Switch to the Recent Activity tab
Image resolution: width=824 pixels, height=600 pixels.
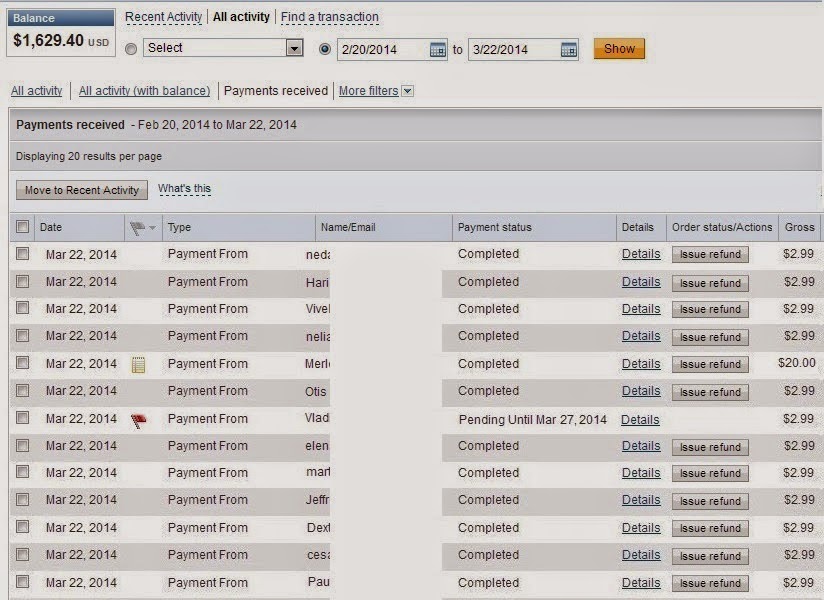tap(163, 17)
